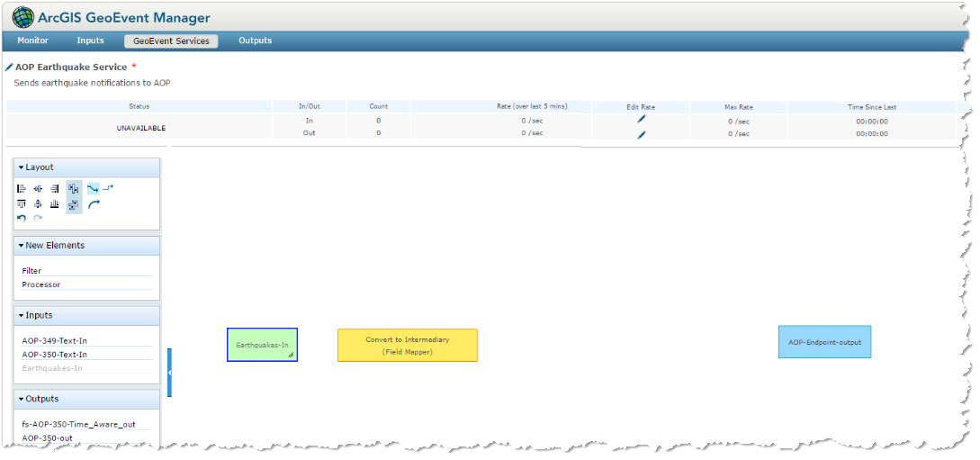
Task: Collapse the side panel with blue handle
Action: [x=169, y=373]
